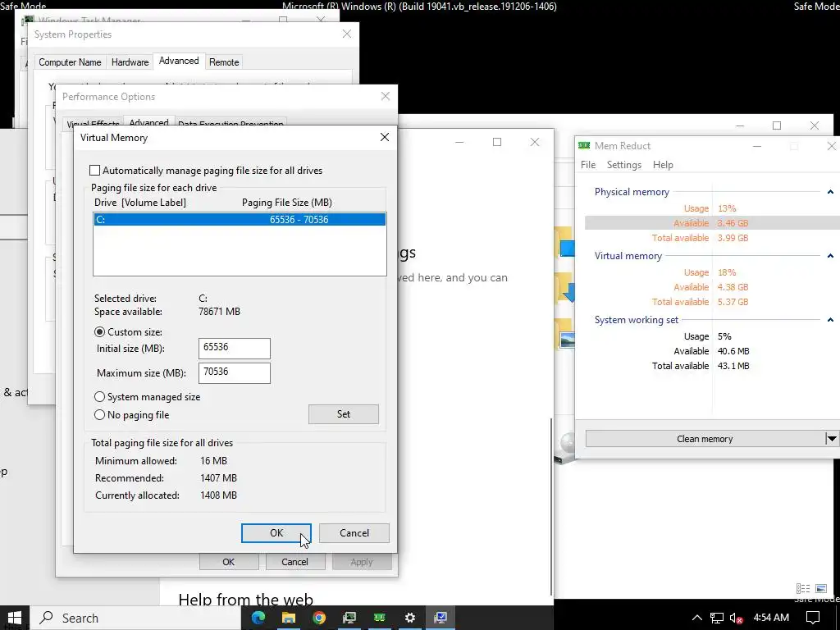Viewport: 840px width, 630px height.
Task: Click Virtual memory Total available 5.37 GB
Action: pos(733,302)
